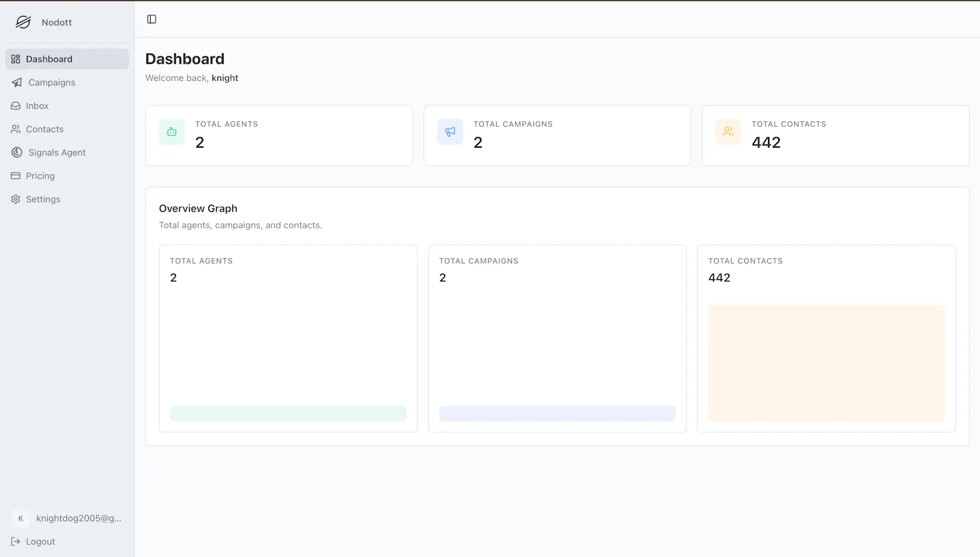Image resolution: width=980 pixels, height=557 pixels.
Task: Click the Pricing card icon
Action: [16, 175]
